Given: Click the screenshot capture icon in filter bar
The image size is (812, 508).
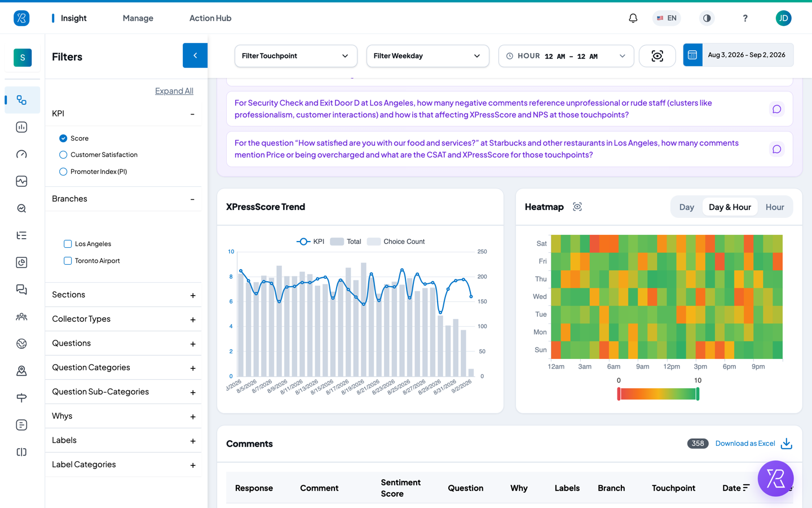Looking at the screenshot, I should pyautogui.click(x=657, y=56).
